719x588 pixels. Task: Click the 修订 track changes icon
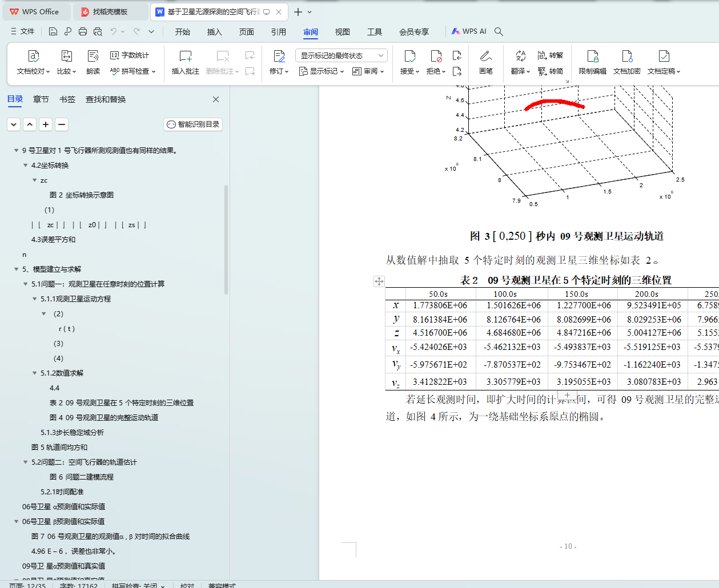click(279, 56)
